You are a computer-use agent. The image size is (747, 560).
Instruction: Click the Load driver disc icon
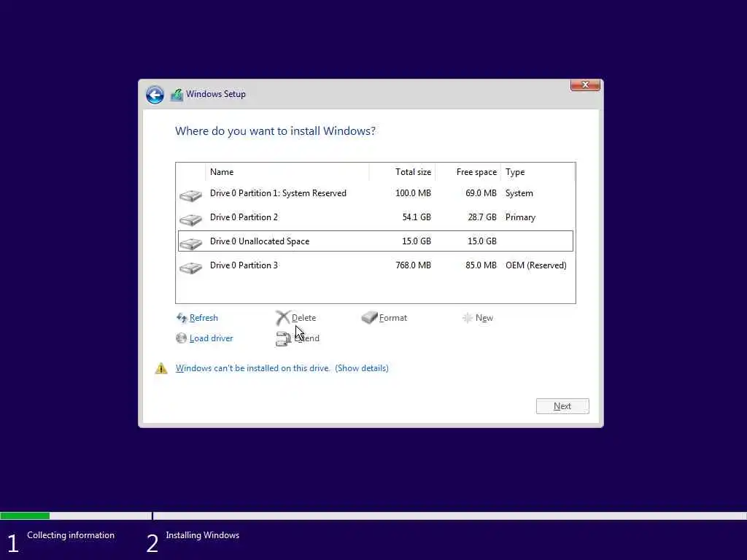181,338
